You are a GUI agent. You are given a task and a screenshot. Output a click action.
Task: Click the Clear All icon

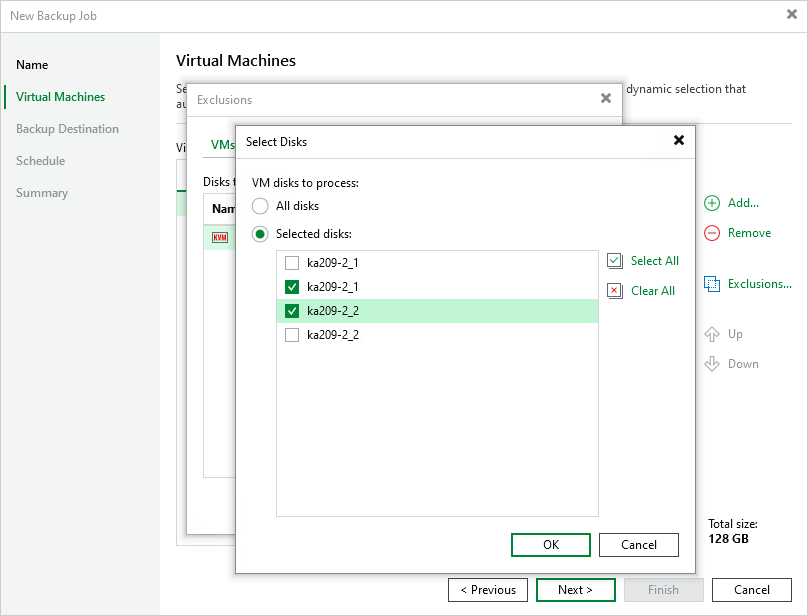coord(614,290)
